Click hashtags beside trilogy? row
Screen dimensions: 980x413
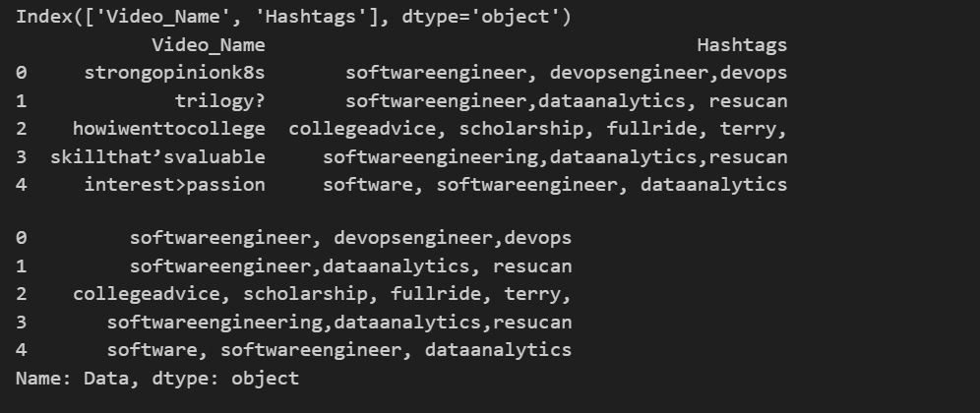[x=566, y=101]
